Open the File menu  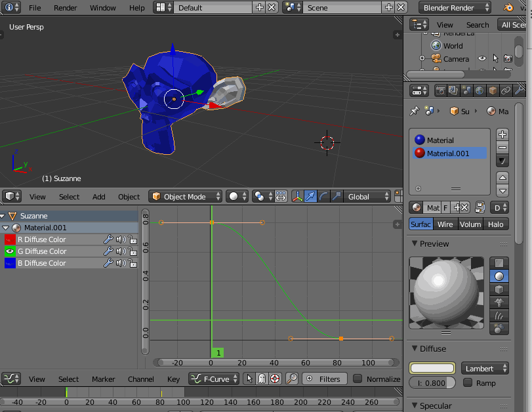(35, 8)
